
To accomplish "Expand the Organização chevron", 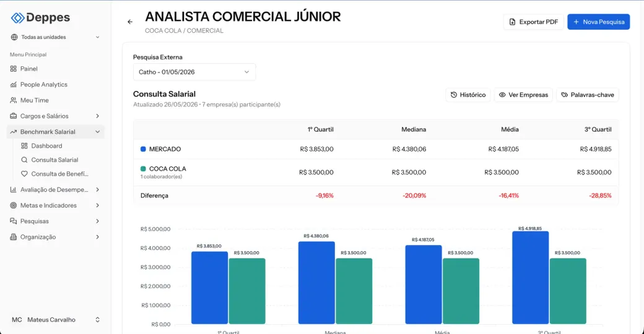I will [x=98, y=237].
